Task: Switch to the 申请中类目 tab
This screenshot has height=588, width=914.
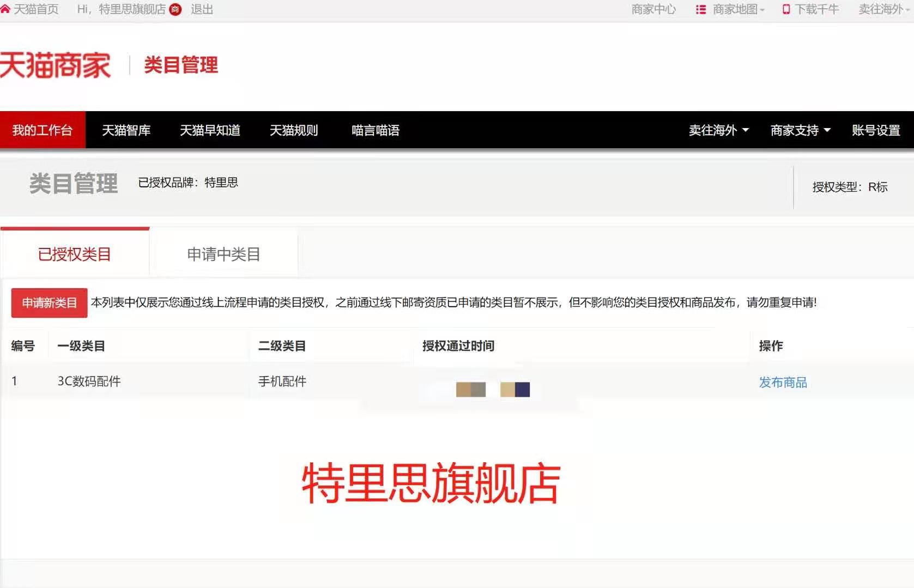Action: coord(223,253)
